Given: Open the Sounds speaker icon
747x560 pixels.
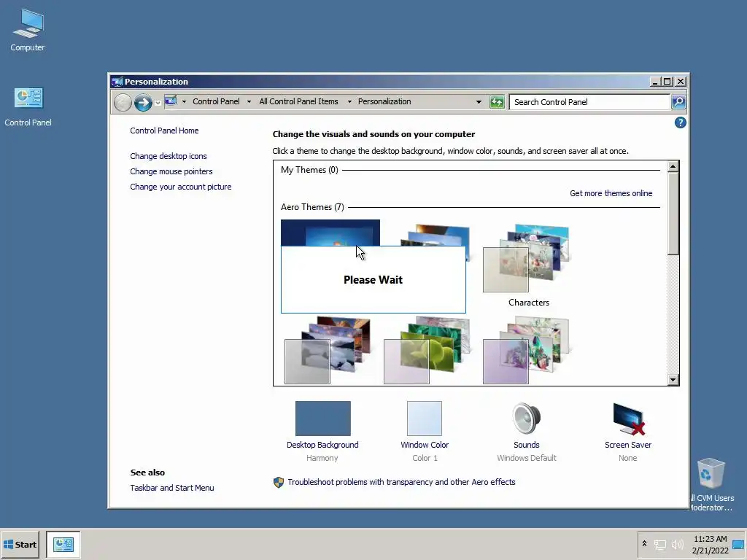Looking at the screenshot, I should pyautogui.click(x=526, y=418).
